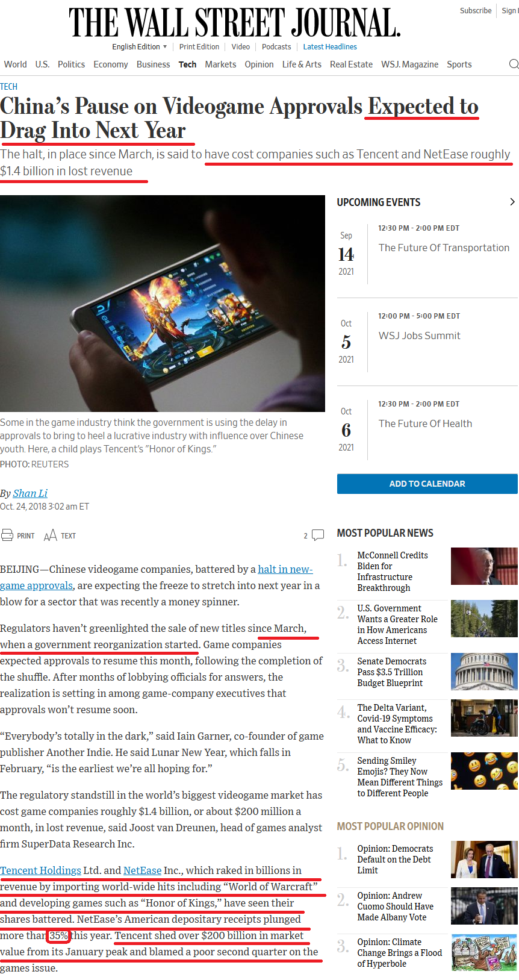Click Most Popular Opinion heading
Screen dimensions: 519x980
pos(390,826)
